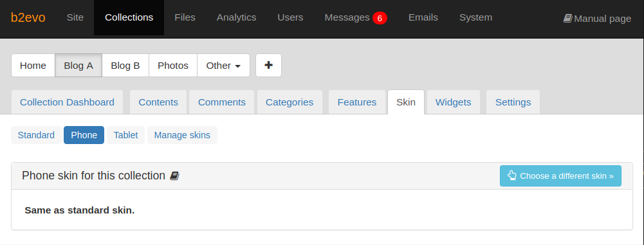The height and width of the screenshot is (245, 644).
Task: Go to Analytics section
Action: pos(237,17)
